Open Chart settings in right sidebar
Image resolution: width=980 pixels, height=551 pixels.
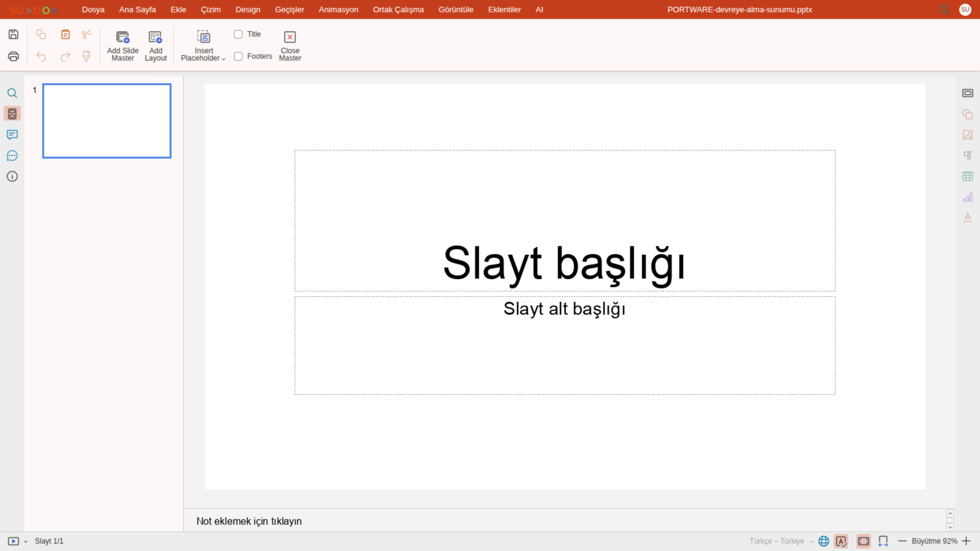pos(967,197)
